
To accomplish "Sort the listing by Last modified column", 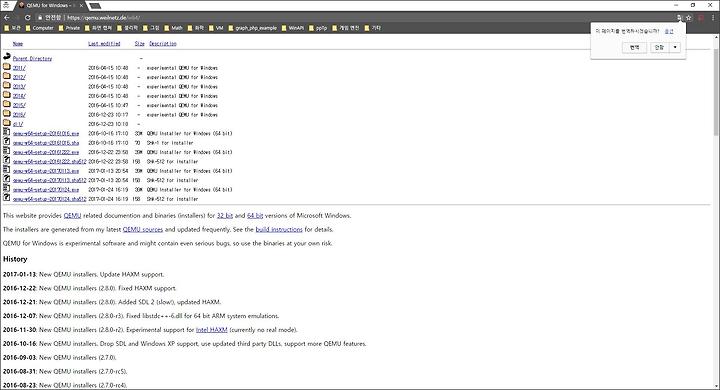I will tap(104, 44).
